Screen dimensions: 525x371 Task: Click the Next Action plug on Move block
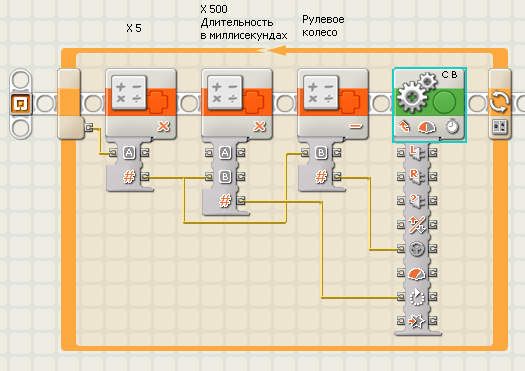(401, 321)
